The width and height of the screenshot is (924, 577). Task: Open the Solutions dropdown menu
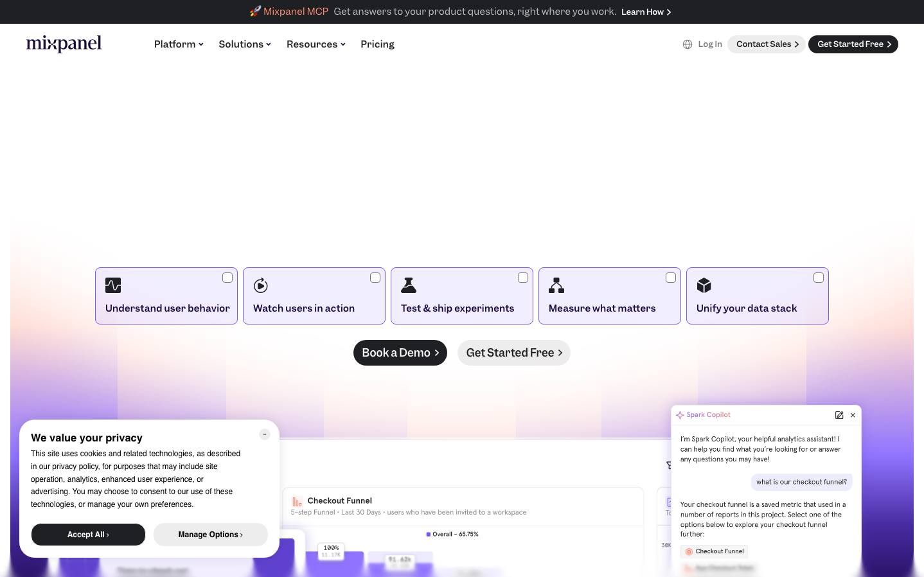coord(244,44)
